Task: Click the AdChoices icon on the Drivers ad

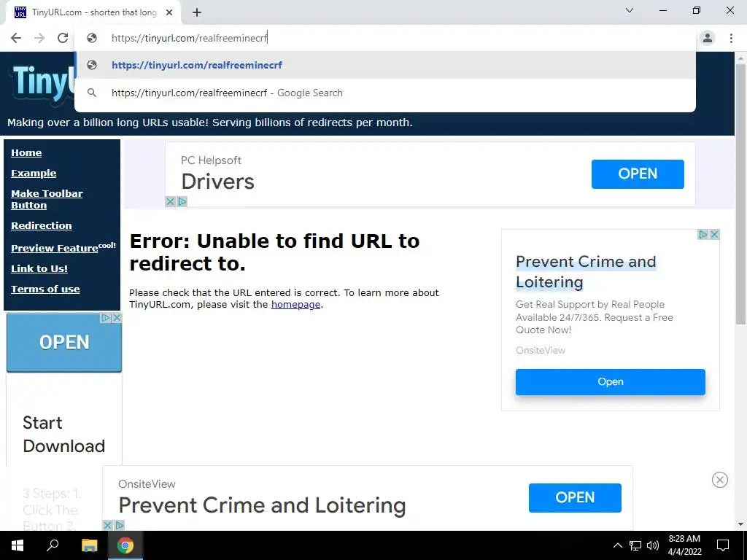Action: coord(182,201)
